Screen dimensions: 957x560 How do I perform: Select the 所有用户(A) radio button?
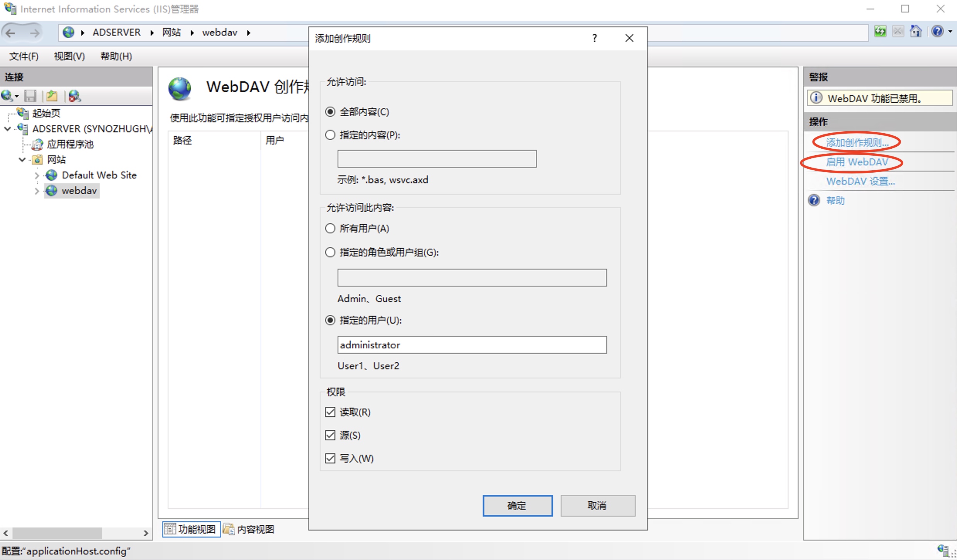tap(330, 229)
